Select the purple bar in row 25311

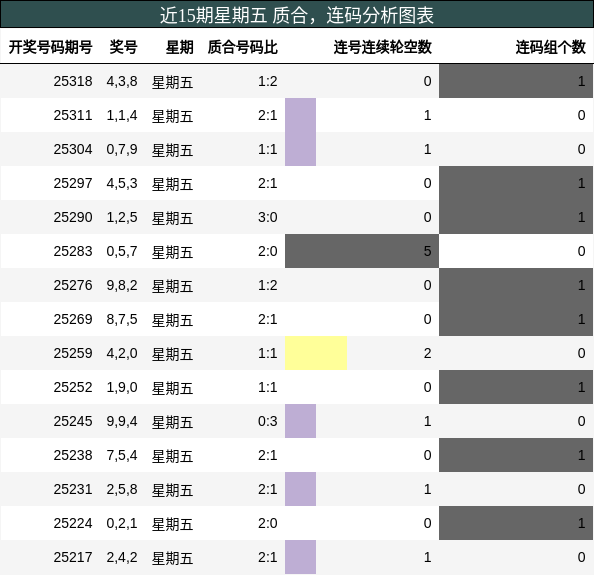tap(300, 115)
